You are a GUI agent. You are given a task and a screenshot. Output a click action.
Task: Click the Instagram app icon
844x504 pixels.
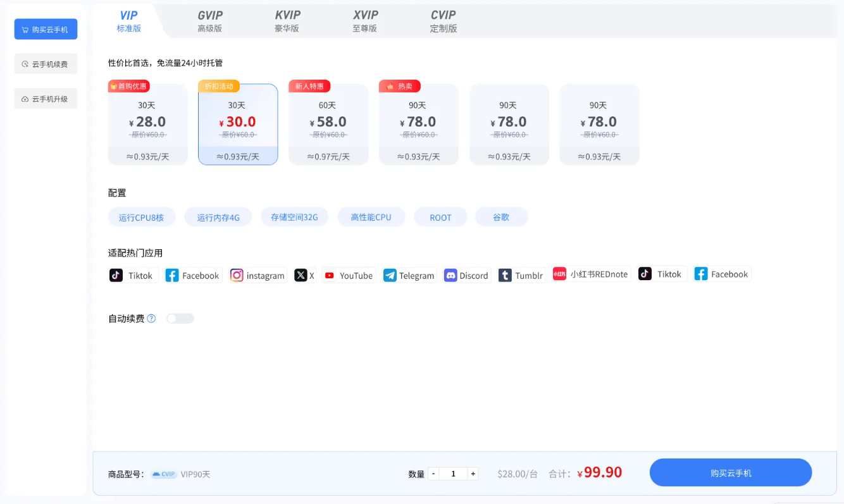237,275
